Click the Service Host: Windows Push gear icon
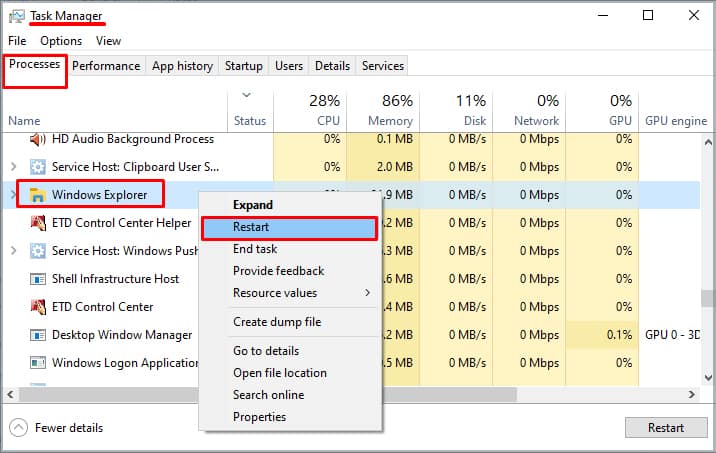 click(x=37, y=251)
